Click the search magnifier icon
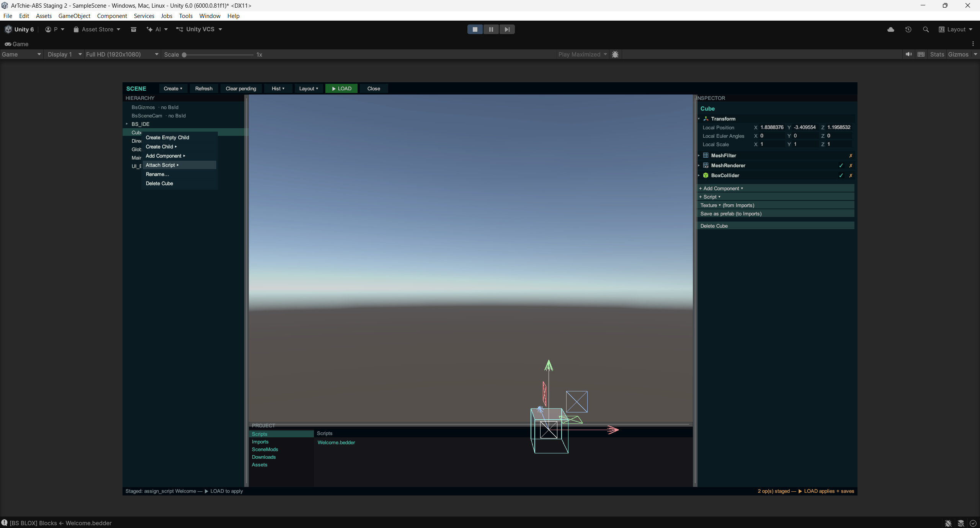 click(926, 29)
